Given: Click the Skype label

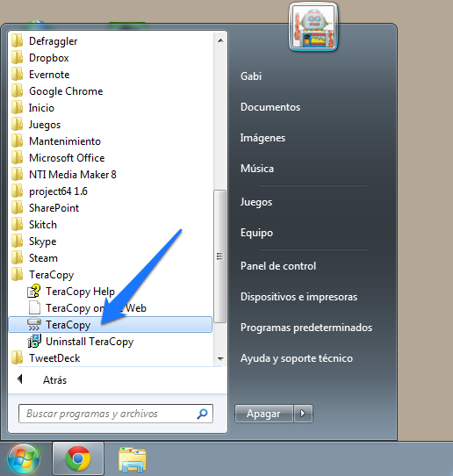Looking at the screenshot, I should tap(42, 242).
